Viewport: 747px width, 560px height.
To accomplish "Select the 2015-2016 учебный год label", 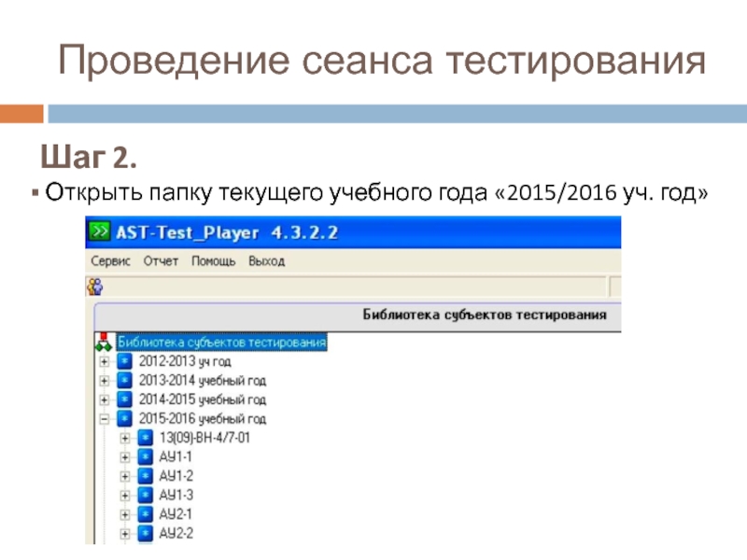I will point(203,418).
